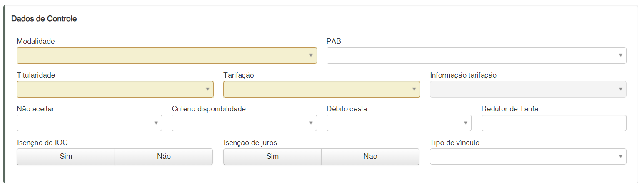Expand the PAB dropdown list
644x188 pixels.
(x=476, y=55)
